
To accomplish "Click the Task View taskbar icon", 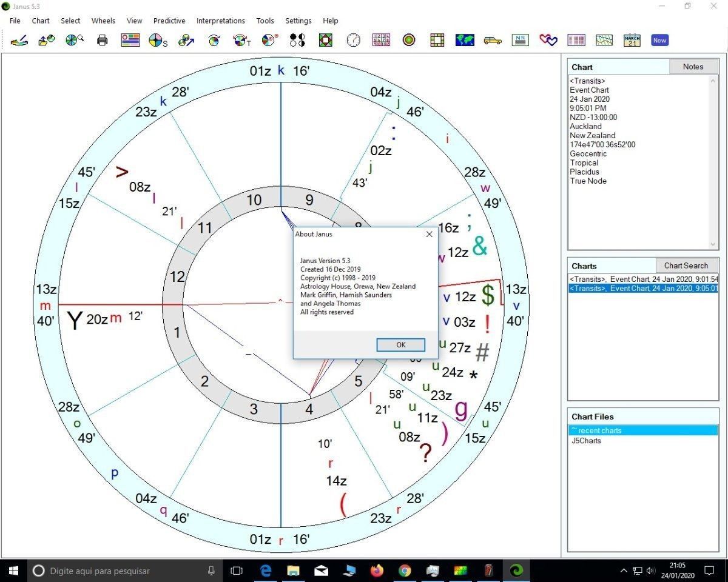I will 237,570.
